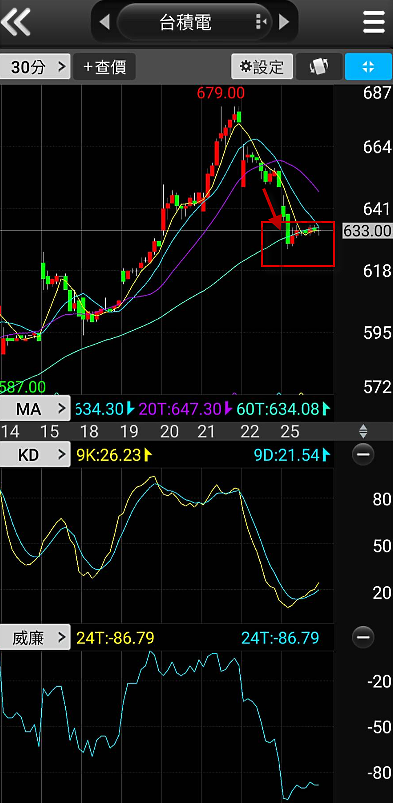The image size is (393, 803).
Task: Select date 18 on the time axis
Action: 89,432
